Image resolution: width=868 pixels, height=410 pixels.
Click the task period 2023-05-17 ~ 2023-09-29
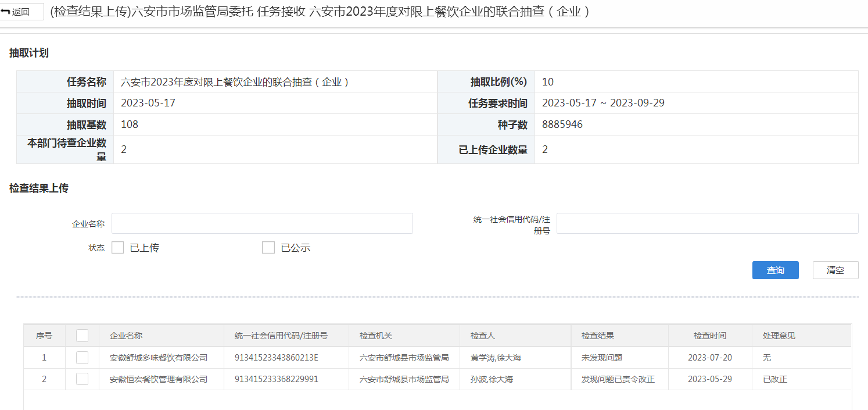(x=603, y=103)
